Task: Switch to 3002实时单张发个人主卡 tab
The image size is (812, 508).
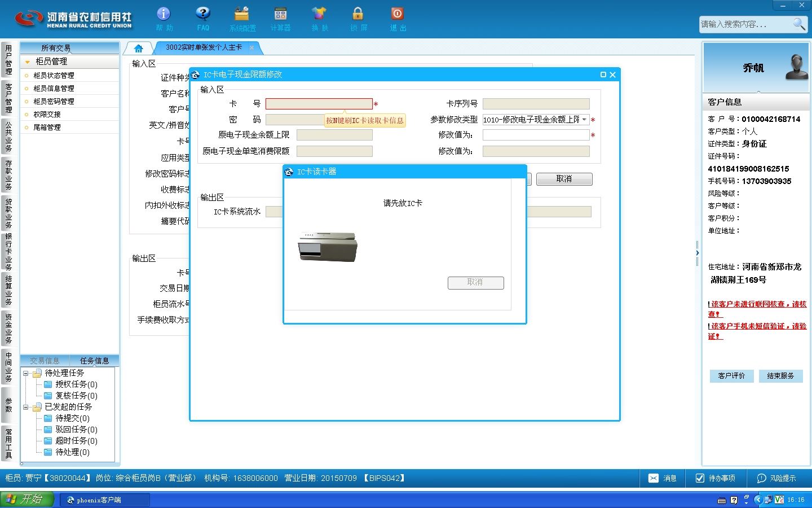Action: tap(204, 48)
